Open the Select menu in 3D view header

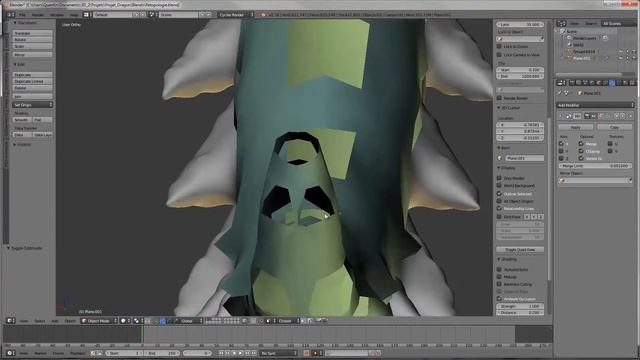[40, 321]
